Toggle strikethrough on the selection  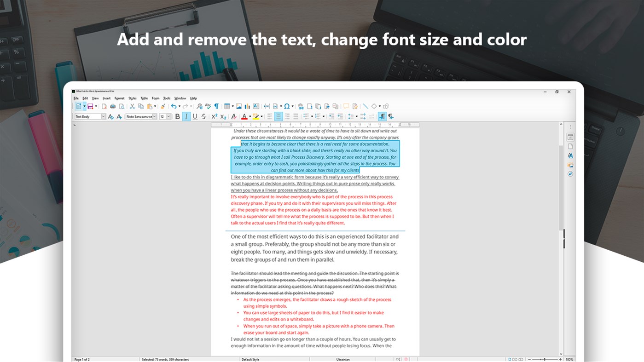[x=203, y=116]
